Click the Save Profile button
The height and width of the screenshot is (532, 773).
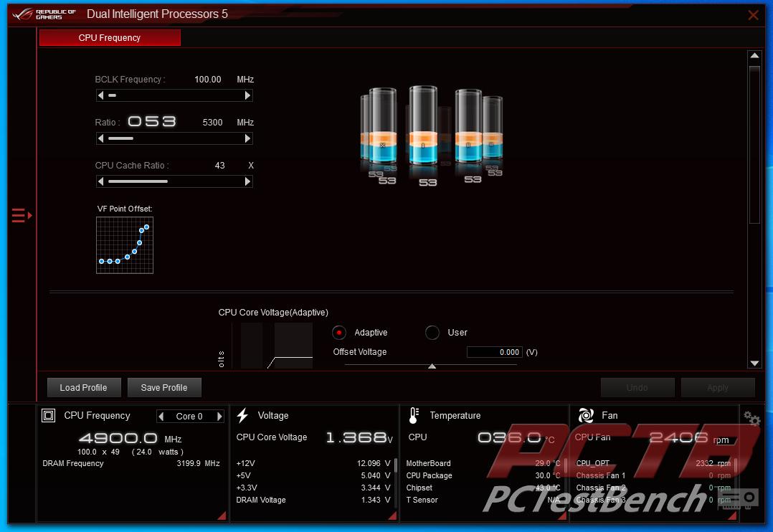coord(164,388)
